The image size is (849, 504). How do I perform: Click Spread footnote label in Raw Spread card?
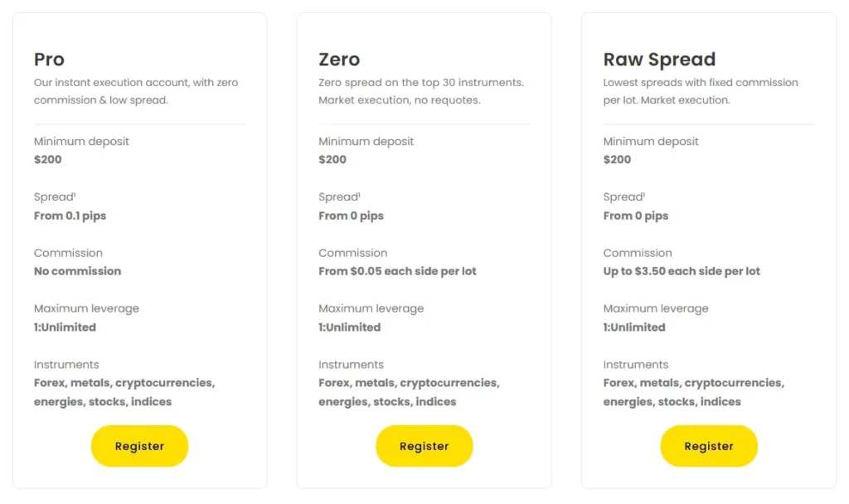pyautogui.click(x=623, y=197)
